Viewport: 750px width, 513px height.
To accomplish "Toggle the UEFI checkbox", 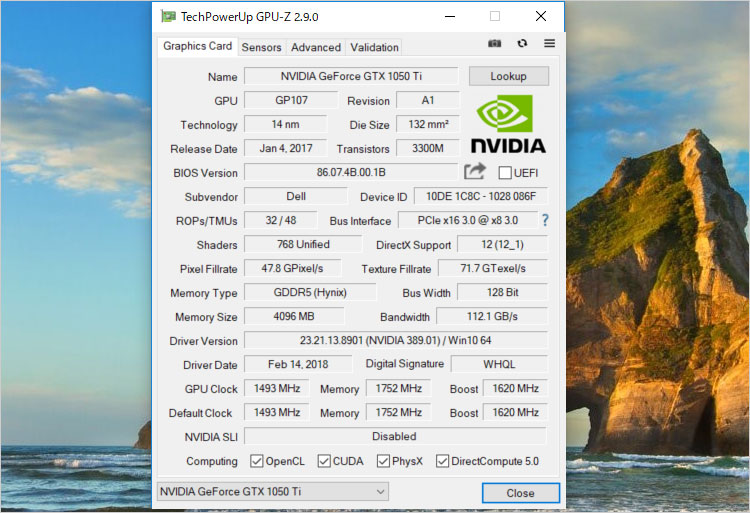I will coord(505,173).
